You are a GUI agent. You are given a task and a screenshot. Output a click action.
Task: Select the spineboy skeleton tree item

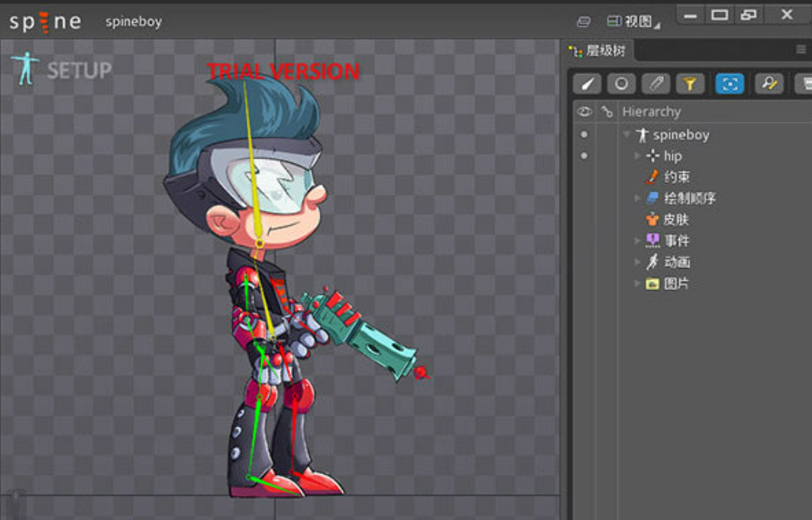coord(681,135)
